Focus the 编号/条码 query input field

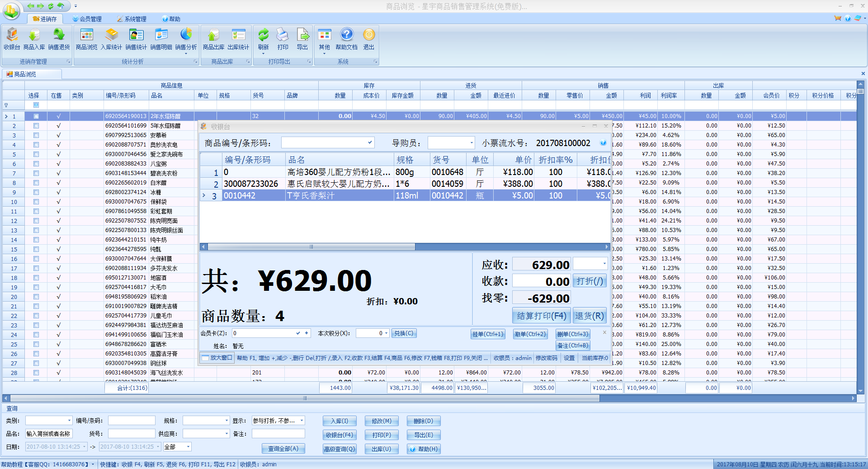(132, 421)
